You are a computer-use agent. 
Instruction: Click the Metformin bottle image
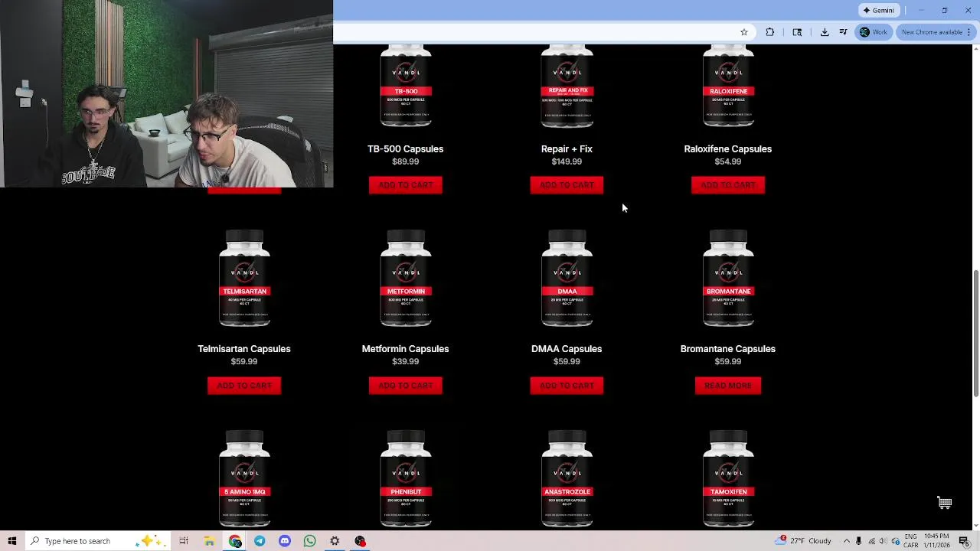click(406, 279)
